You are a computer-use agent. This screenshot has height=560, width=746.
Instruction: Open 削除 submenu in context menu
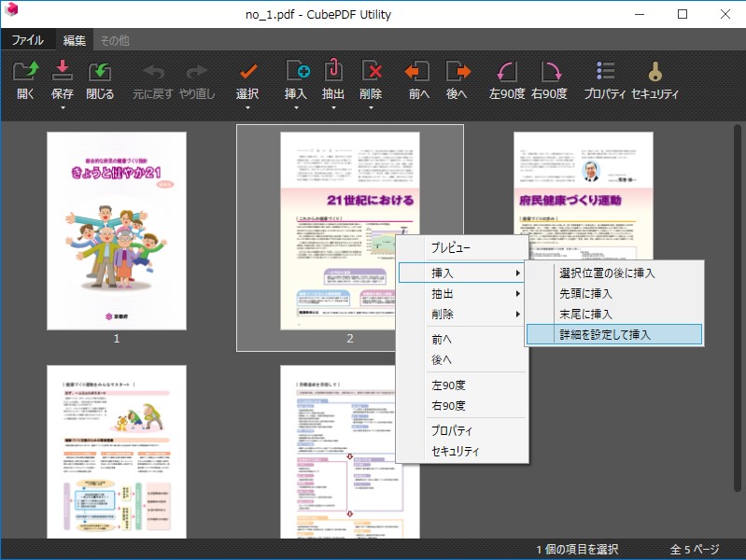[x=461, y=314]
